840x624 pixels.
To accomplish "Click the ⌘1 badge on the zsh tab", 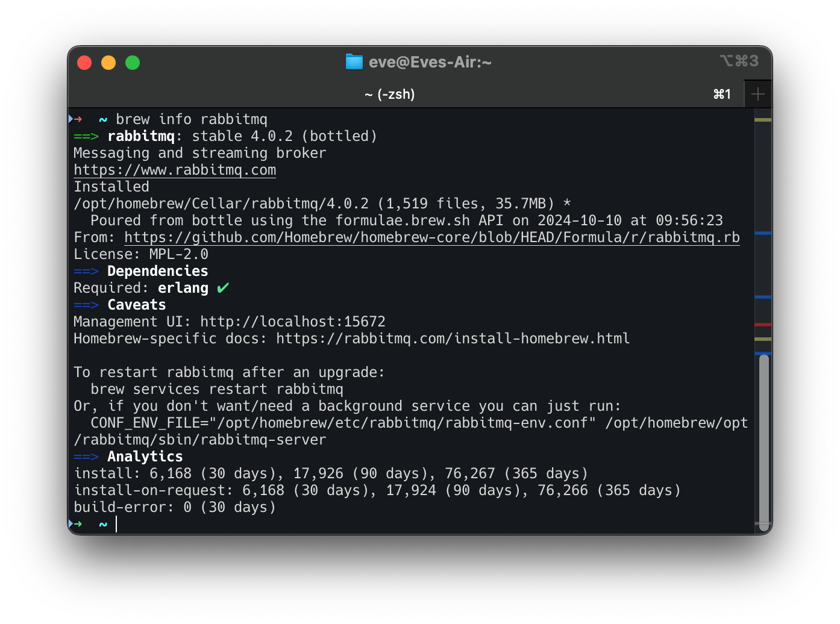I will pos(722,94).
